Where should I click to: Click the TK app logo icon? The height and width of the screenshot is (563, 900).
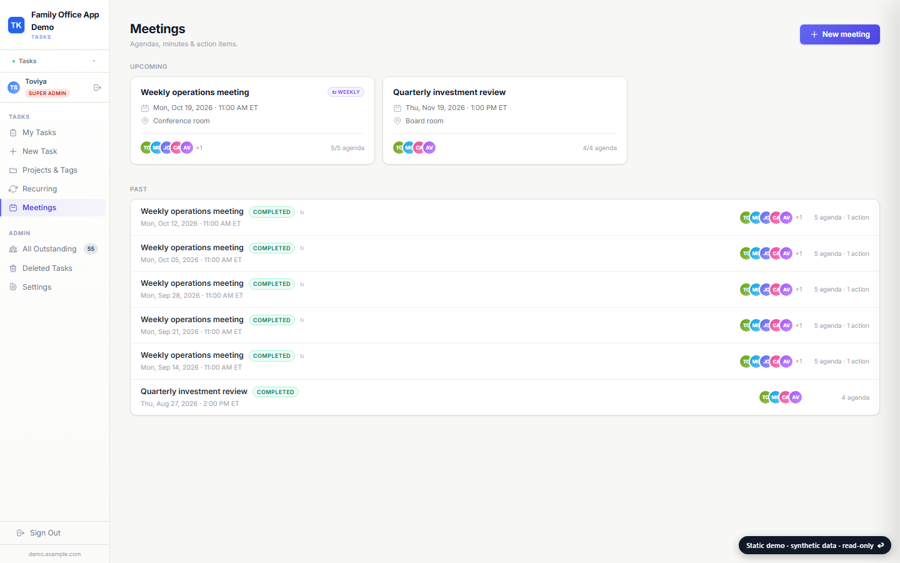(16, 25)
